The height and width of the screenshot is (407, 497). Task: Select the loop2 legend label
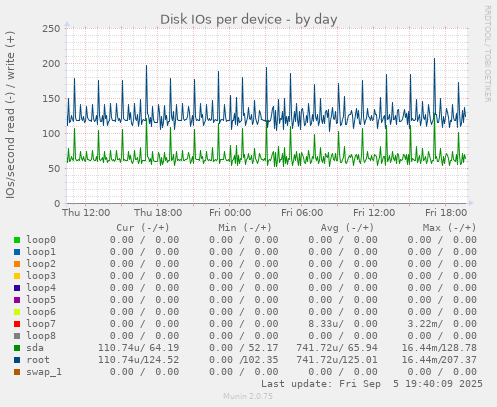(x=41, y=264)
